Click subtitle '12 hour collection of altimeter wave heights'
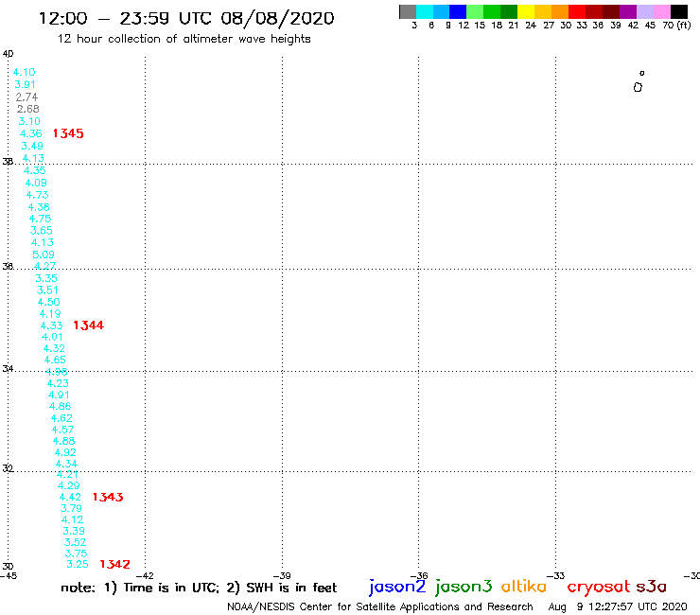Screen dimensions: 700x615 point(184,39)
